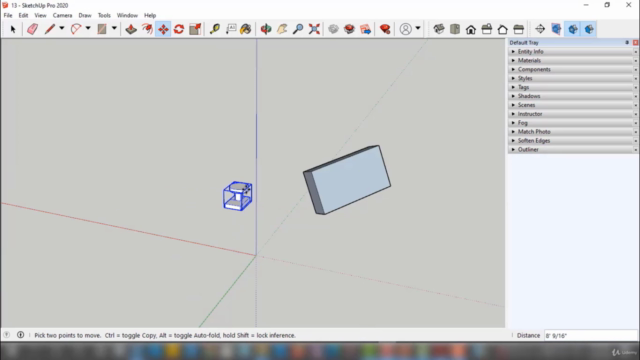The width and height of the screenshot is (640, 360).
Task: Switch to Front view
Action: [471, 29]
